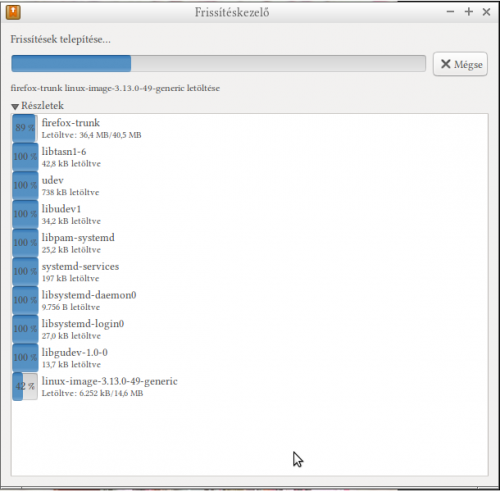Click the current download status line text
Image resolution: width=500 pixels, height=492 pixels.
pos(115,88)
